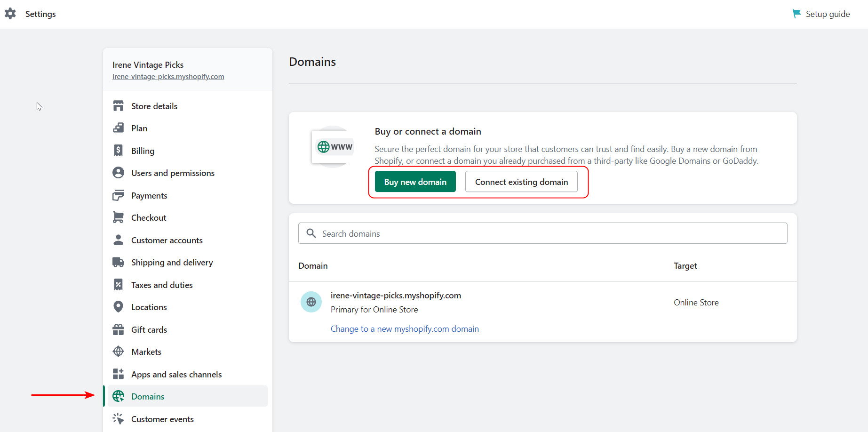Click the Domain column header
This screenshot has width=868, height=432.
pyautogui.click(x=313, y=265)
